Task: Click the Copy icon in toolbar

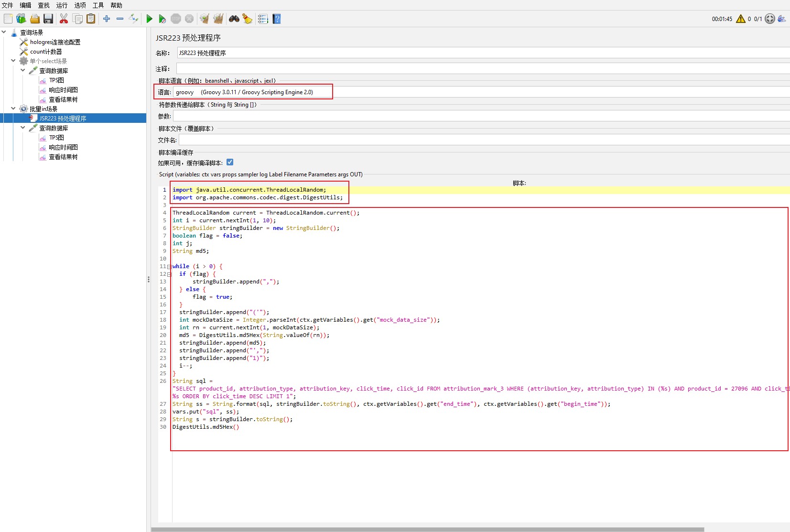Action: pyautogui.click(x=77, y=19)
